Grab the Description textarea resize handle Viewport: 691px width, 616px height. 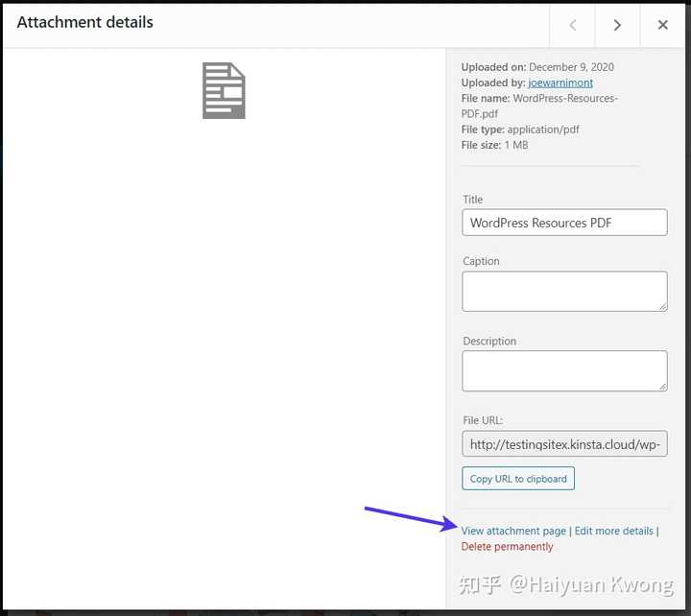tap(663, 386)
